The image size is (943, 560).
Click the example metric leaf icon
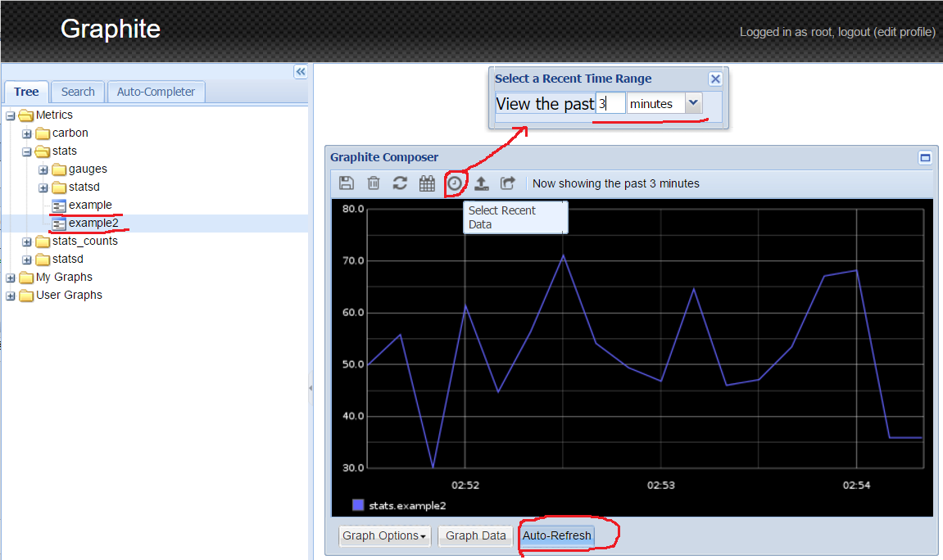(58, 205)
